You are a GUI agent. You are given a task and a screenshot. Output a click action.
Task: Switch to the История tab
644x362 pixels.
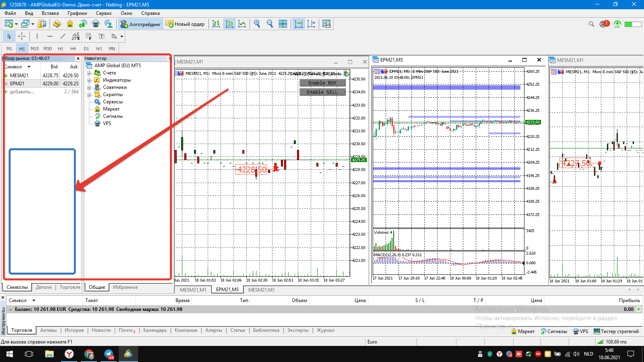click(x=74, y=330)
